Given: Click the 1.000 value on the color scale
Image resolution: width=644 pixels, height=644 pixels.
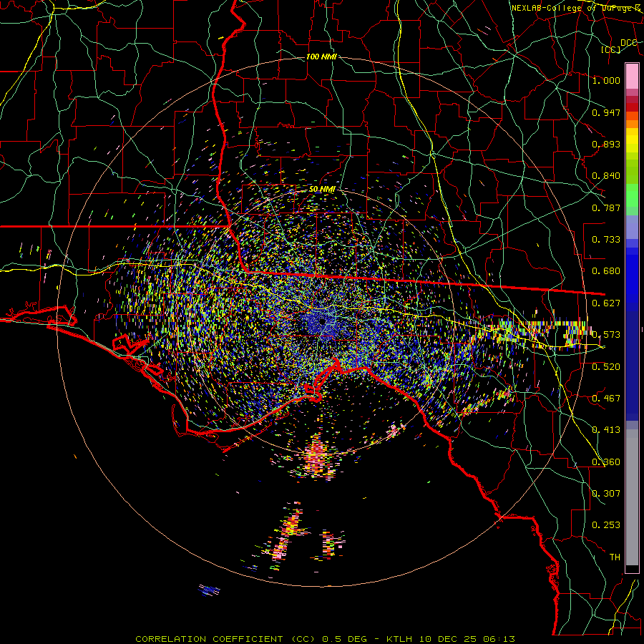Looking at the screenshot, I should 606,80.
